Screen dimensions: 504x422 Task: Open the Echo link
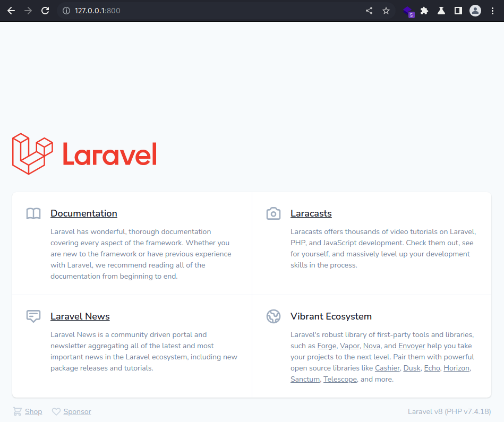click(x=432, y=368)
